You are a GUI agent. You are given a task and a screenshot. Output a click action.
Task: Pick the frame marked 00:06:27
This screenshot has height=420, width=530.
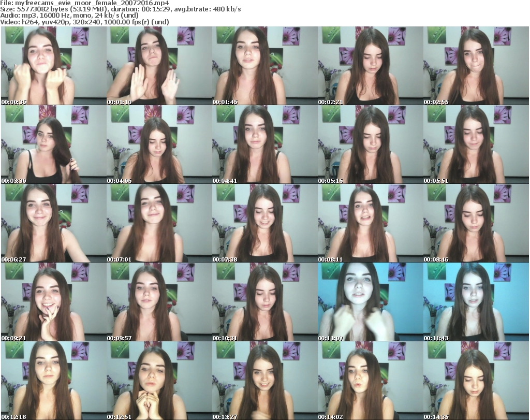pos(53,223)
